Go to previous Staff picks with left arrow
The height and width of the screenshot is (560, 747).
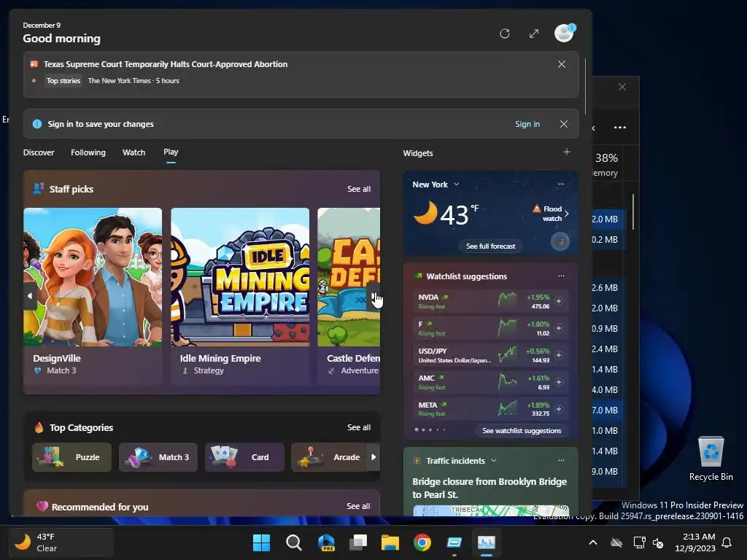click(30, 296)
